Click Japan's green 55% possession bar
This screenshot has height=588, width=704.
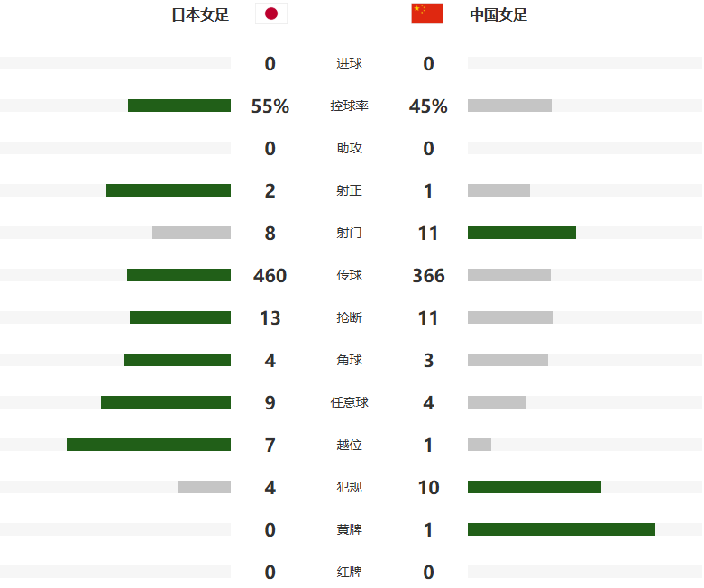tap(179, 106)
